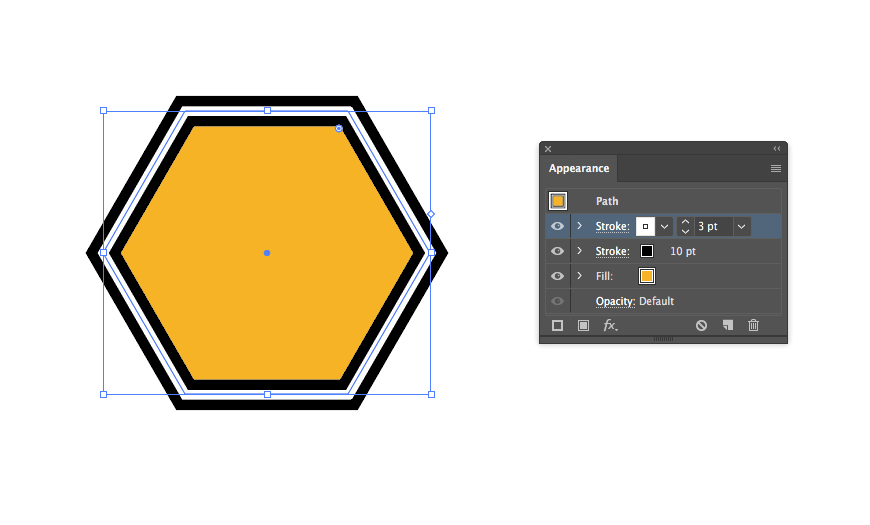This screenshot has height=525, width=870.
Task: Click the 10 pt stroke weight value
Action: pyautogui.click(x=682, y=251)
